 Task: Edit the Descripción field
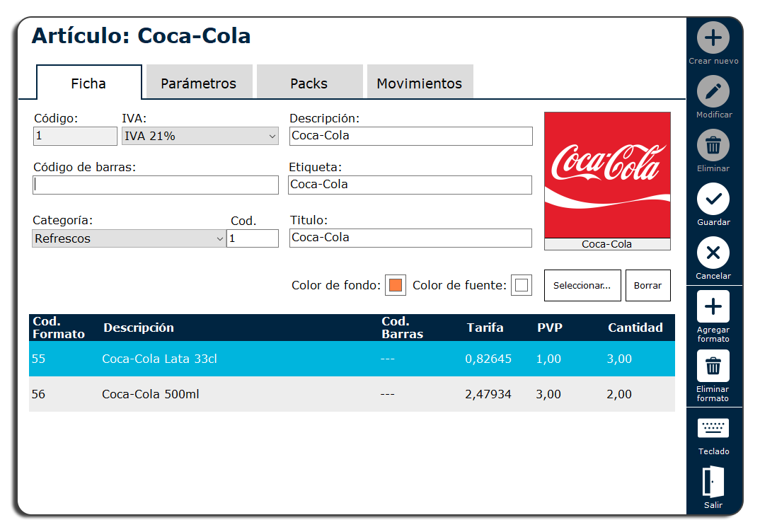click(x=411, y=136)
